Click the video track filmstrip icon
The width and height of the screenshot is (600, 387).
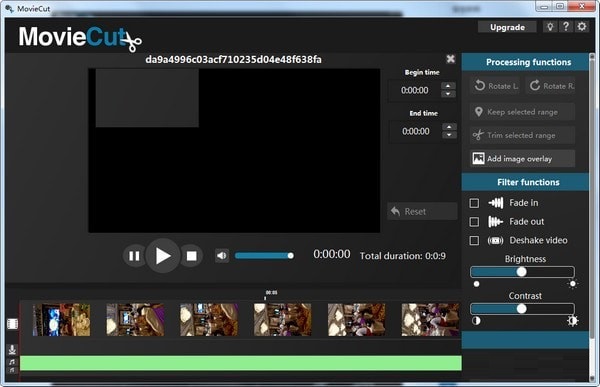point(12,324)
